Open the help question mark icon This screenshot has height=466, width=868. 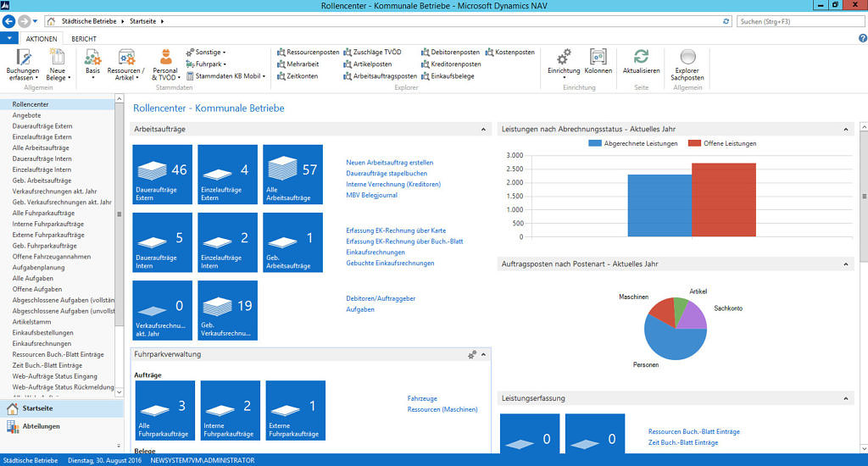(x=862, y=38)
